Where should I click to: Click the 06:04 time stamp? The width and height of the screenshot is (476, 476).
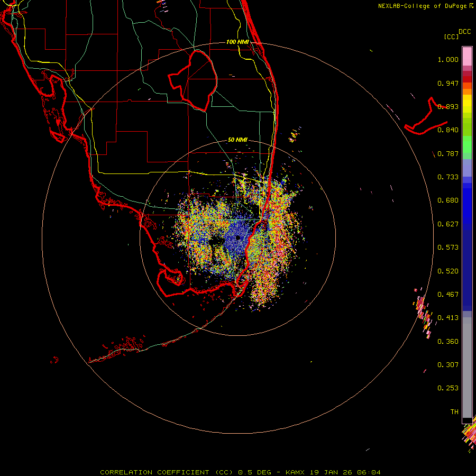(368, 472)
